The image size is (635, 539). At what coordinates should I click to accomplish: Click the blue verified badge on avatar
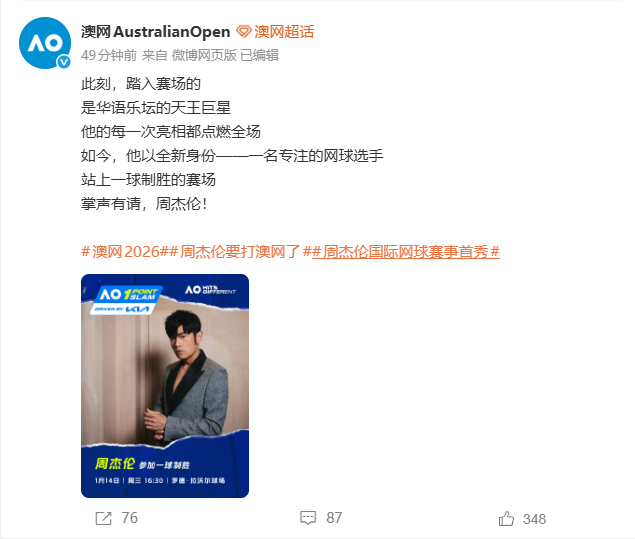[x=64, y=62]
